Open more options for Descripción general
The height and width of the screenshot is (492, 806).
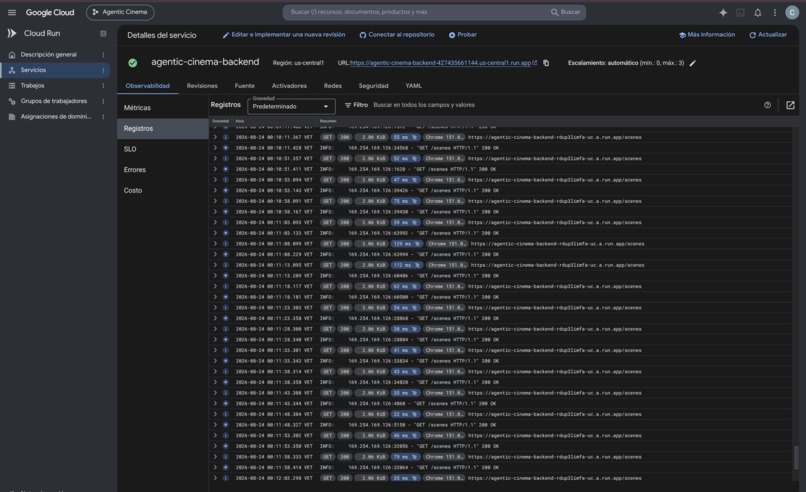click(x=103, y=54)
